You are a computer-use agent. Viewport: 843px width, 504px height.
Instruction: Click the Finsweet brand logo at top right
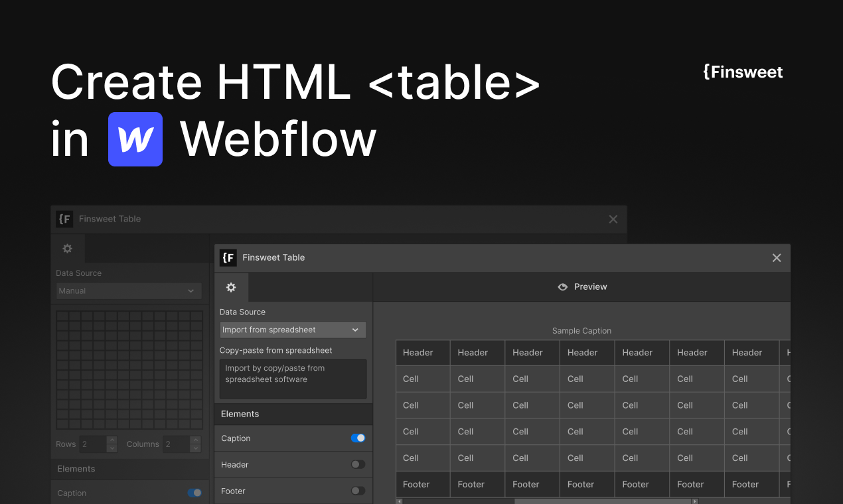(x=743, y=72)
